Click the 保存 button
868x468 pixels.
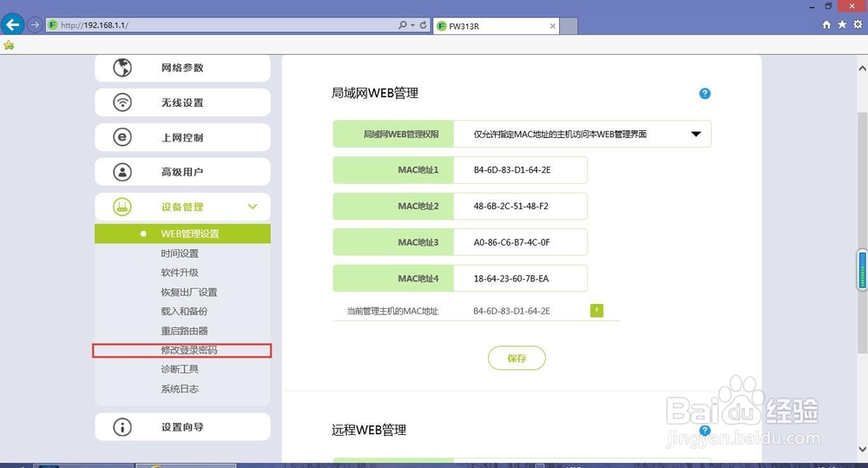point(516,359)
